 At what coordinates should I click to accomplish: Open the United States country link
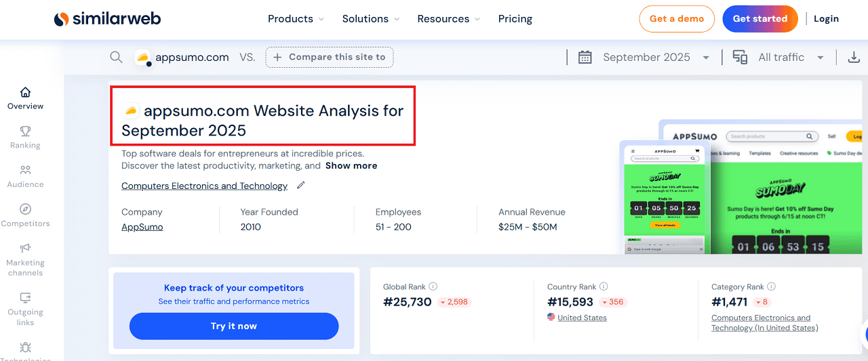pos(582,318)
